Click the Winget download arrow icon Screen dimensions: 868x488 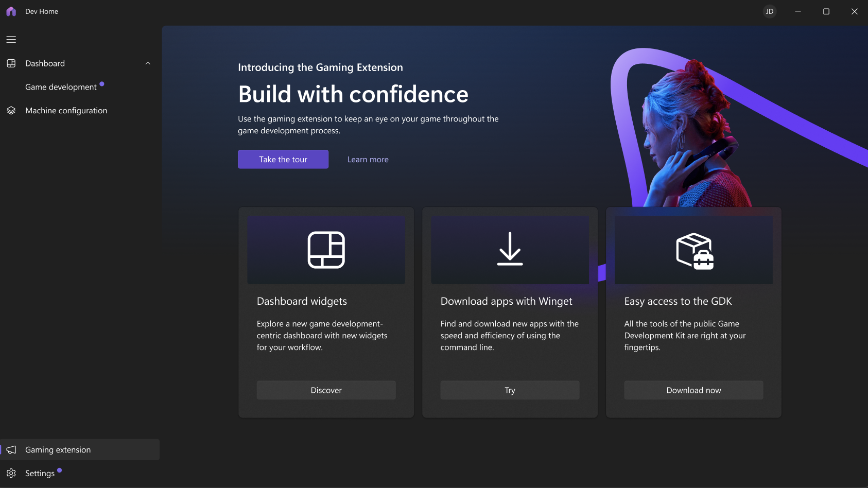click(510, 249)
